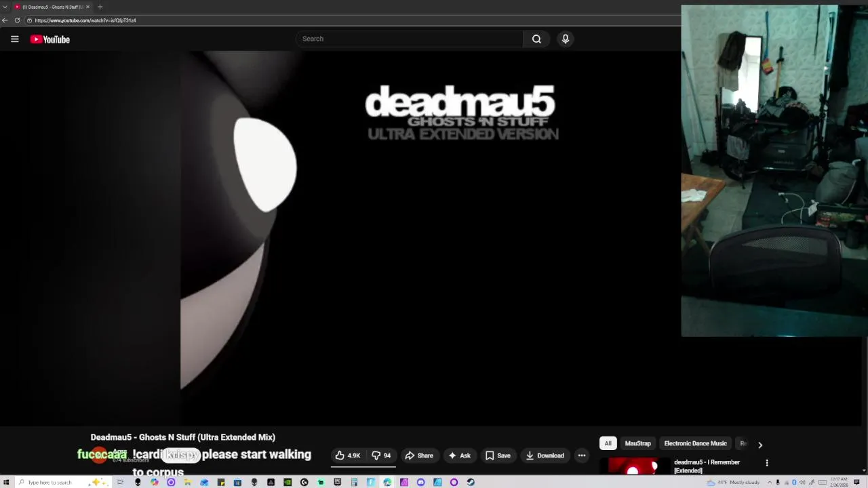Open Discord from the taskbar
Screen dimensions: 868x488
click(x=420, y=483)
